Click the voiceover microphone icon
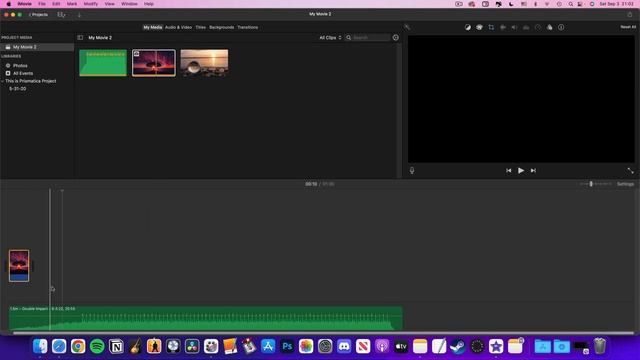Viewport: 640px width, 360px height. pyautogui.click(x=412, y=171)
